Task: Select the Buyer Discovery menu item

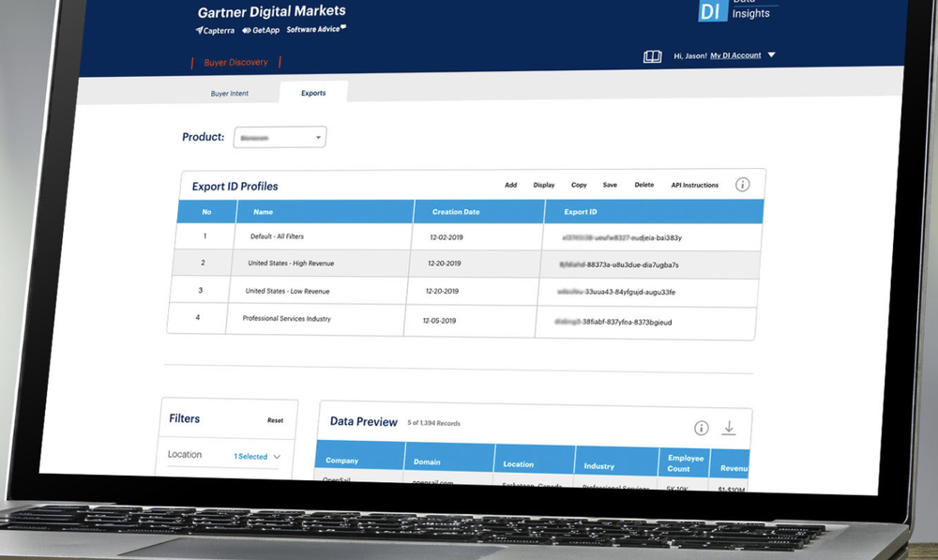Action: point(235,62)
